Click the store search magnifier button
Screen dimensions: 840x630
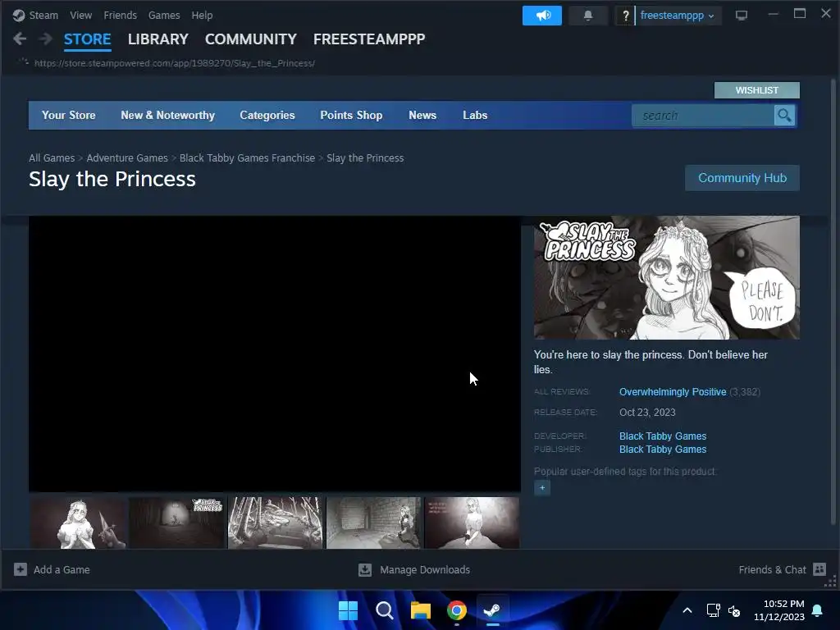click(x=784, y=115)
